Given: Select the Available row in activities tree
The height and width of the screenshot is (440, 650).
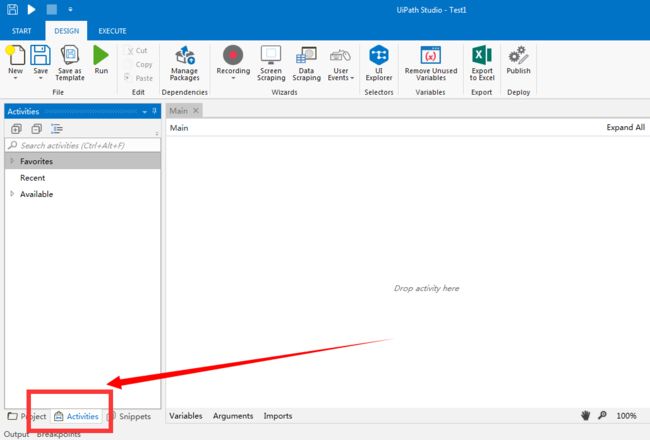Looking at the screenshot, I should 83,194.
